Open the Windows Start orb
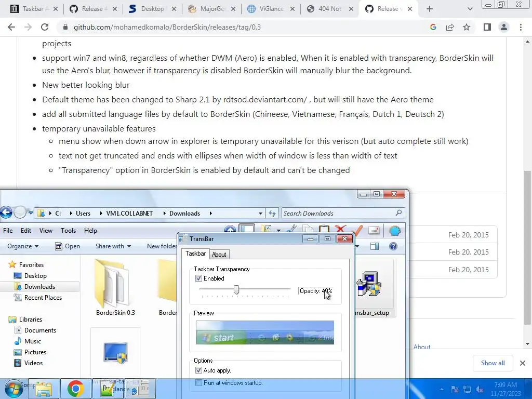This screenshot has width=532, height=399. click(x=14, y=389)
